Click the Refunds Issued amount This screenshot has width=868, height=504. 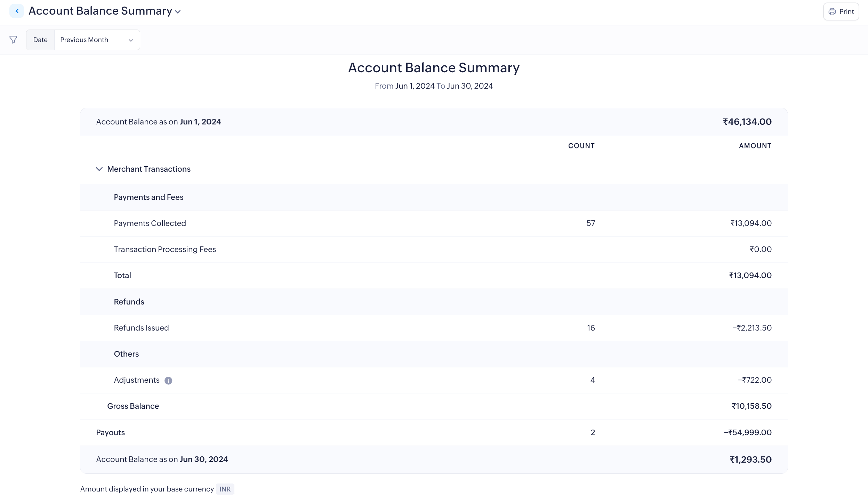752,328
